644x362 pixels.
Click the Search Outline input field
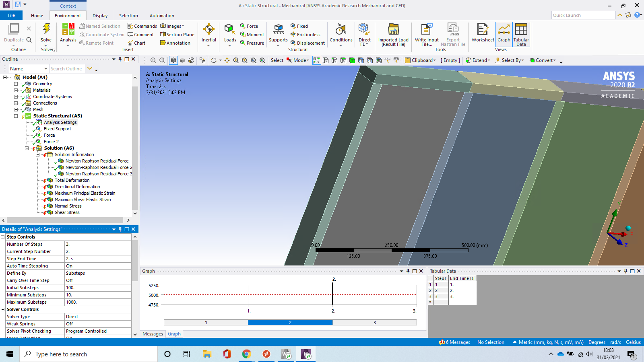coord(67,69)
